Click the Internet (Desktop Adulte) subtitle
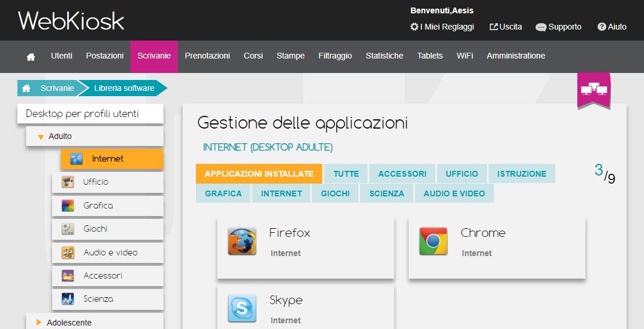The height and width of the screenshot is (329, 644). [x=268, y=147]
